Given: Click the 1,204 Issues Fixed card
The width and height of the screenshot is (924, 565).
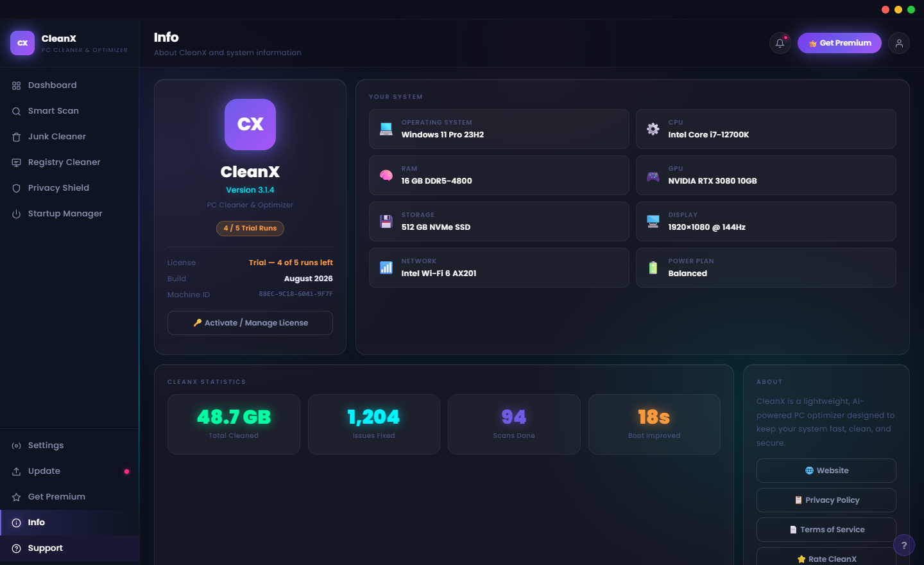Looking at the screenshot, I should tap(374, 424).
